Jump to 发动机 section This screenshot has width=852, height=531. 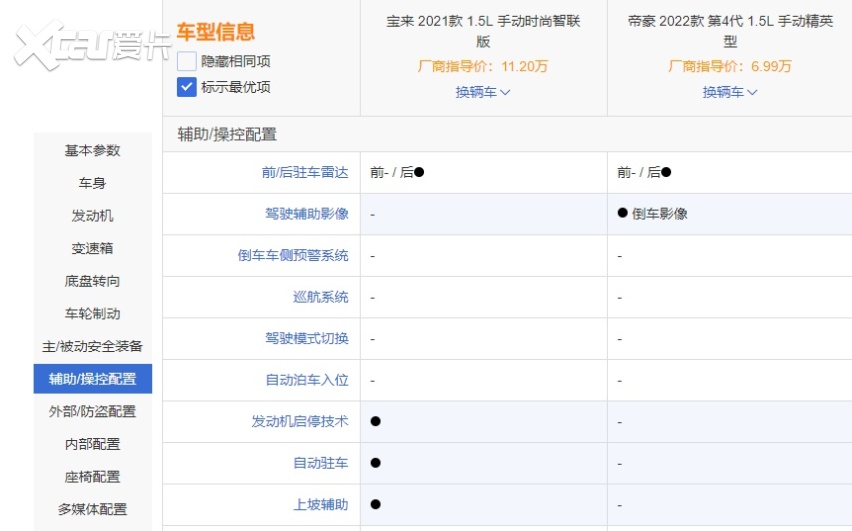tap(92, 216)
